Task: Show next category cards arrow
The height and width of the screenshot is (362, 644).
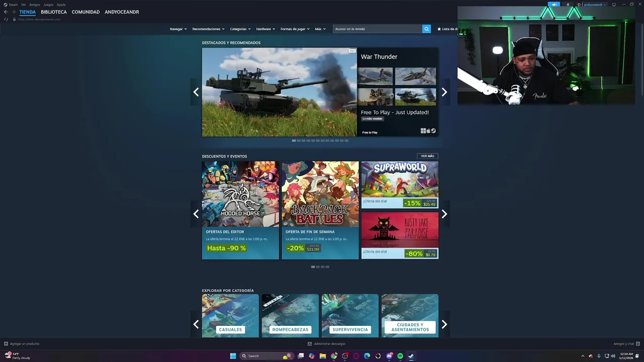Action: (444, 324)
